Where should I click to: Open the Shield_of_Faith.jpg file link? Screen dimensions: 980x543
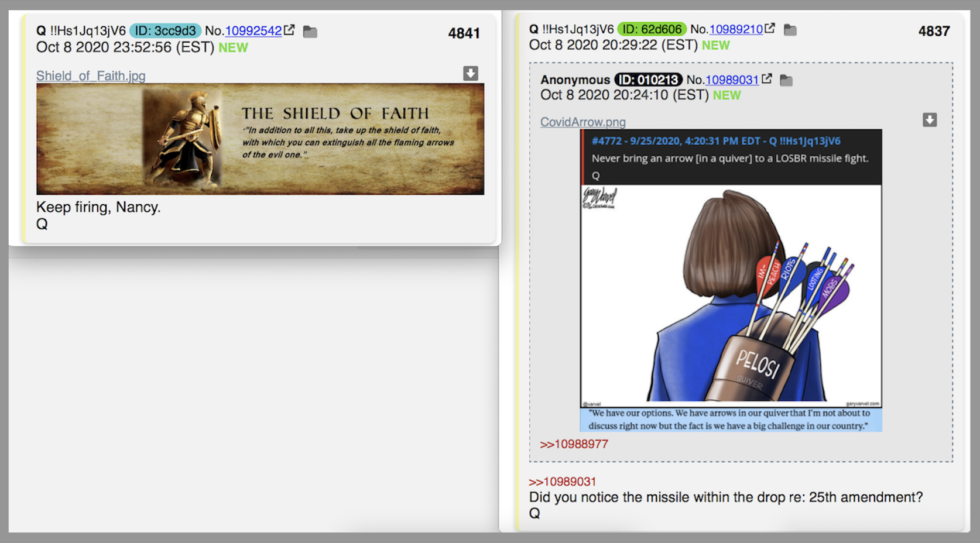click(91, 75)
